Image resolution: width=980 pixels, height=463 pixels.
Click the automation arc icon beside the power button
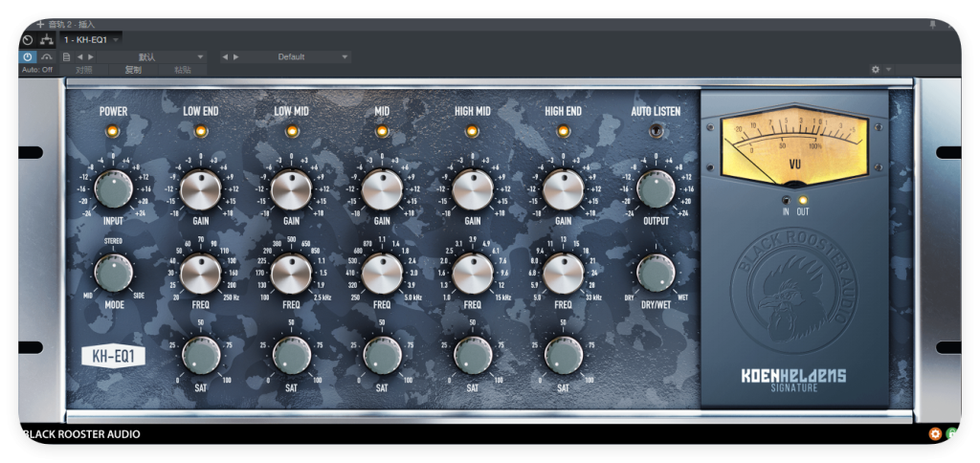47,56
